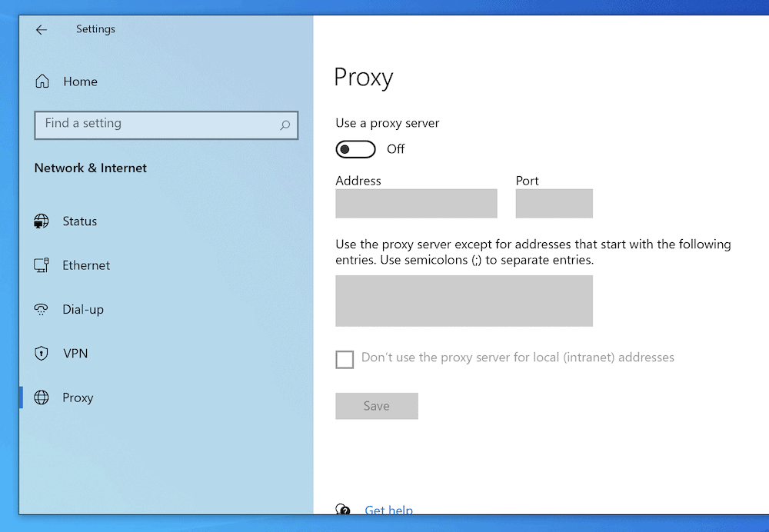769x532 pixels.
Task: Click the Dial-up icon in sidebar
Action: point(42,310)
